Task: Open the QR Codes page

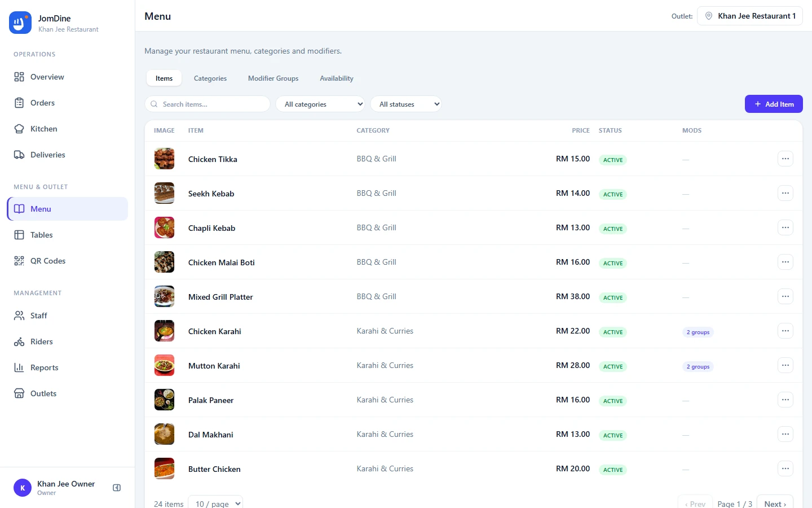Action: point(67,261)
